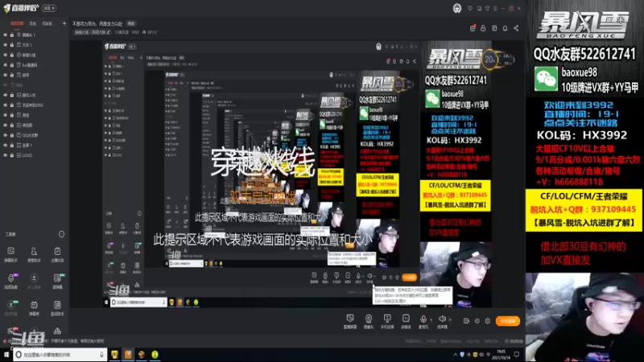This screenshot has width=644, height=362.
Task: Click the microphone in the taskbar search box
Action: 101,355
